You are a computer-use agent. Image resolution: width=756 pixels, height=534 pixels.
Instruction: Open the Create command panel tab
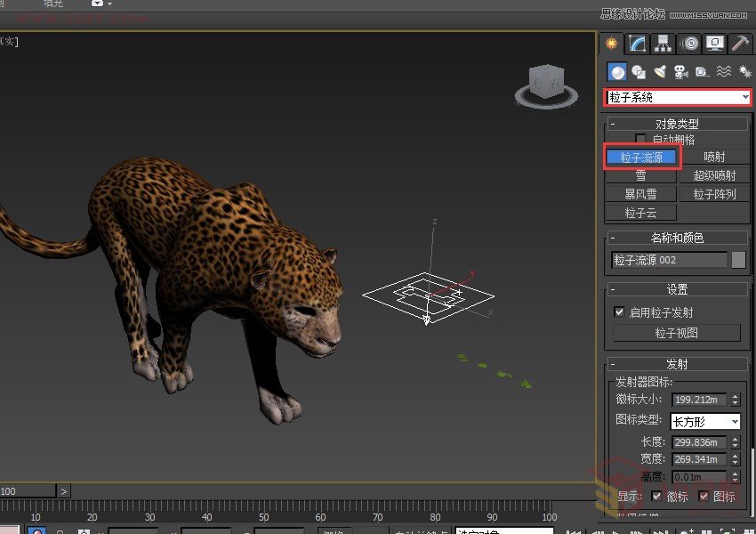point(611,44)
